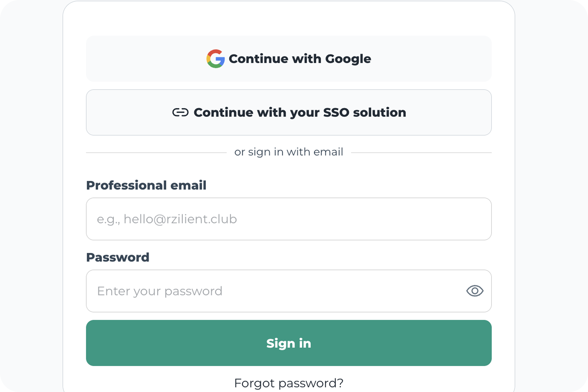
Task: Click the divider line right of 'with email'
Action: point(421,152)
